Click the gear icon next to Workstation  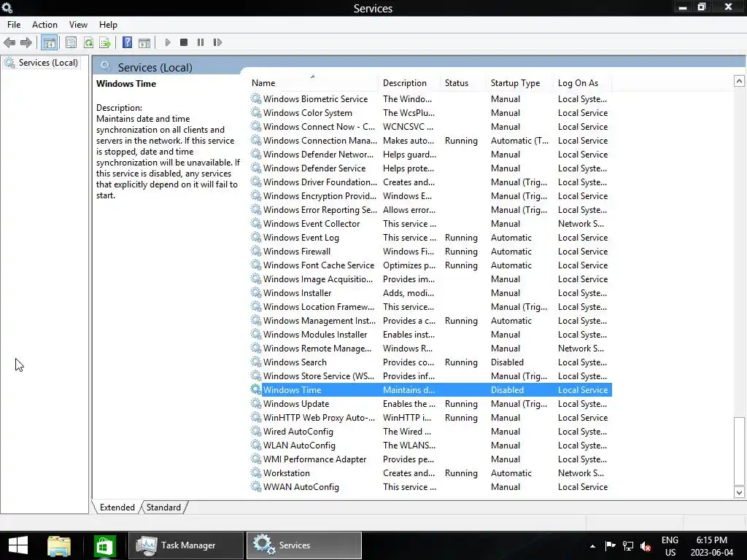click(x=256, y=472)
